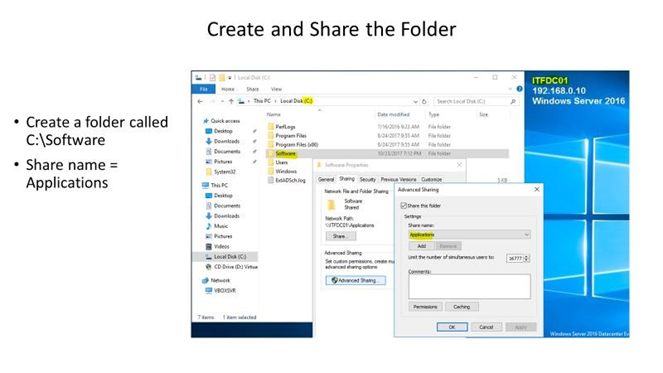Select Network in navigation pane

pos(220,280)
